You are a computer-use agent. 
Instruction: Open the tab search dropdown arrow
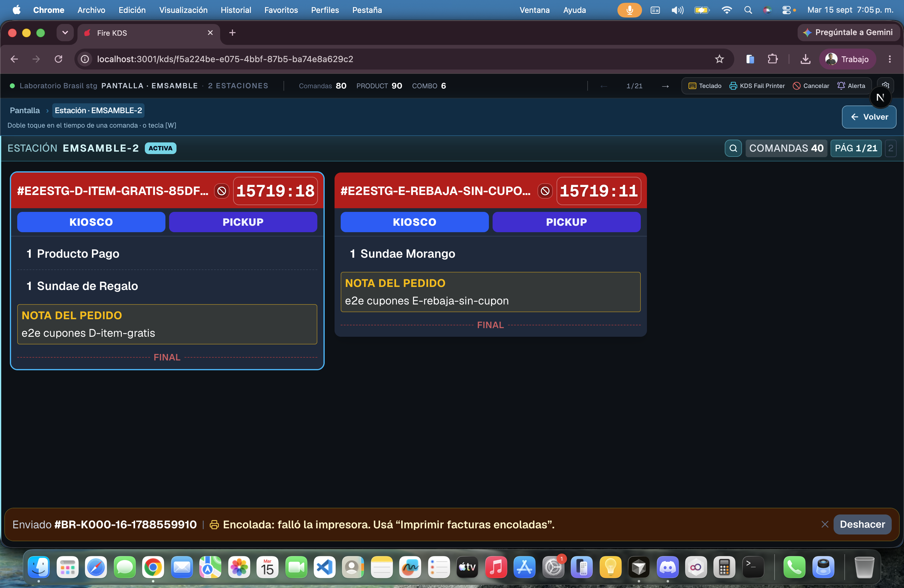(x=65, y=33)
